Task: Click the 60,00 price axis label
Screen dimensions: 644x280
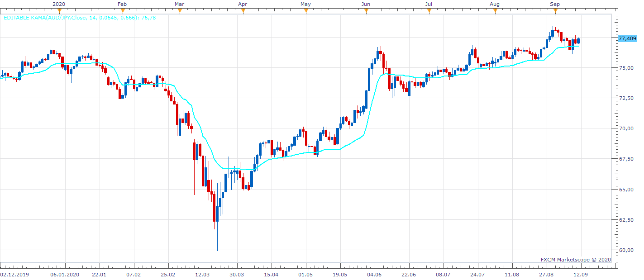Action: [625, 250]
